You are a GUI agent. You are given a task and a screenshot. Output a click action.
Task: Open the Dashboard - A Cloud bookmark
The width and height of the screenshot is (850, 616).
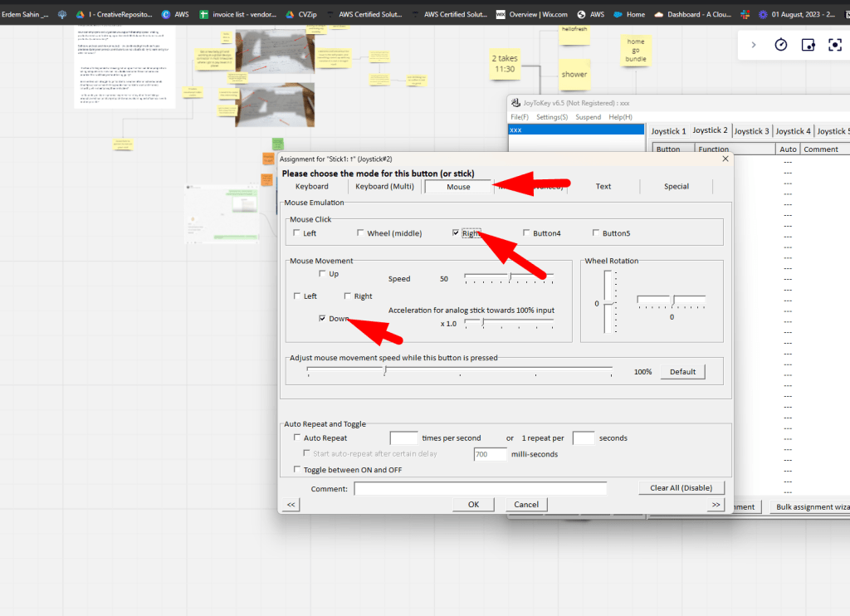pos(693,15)
